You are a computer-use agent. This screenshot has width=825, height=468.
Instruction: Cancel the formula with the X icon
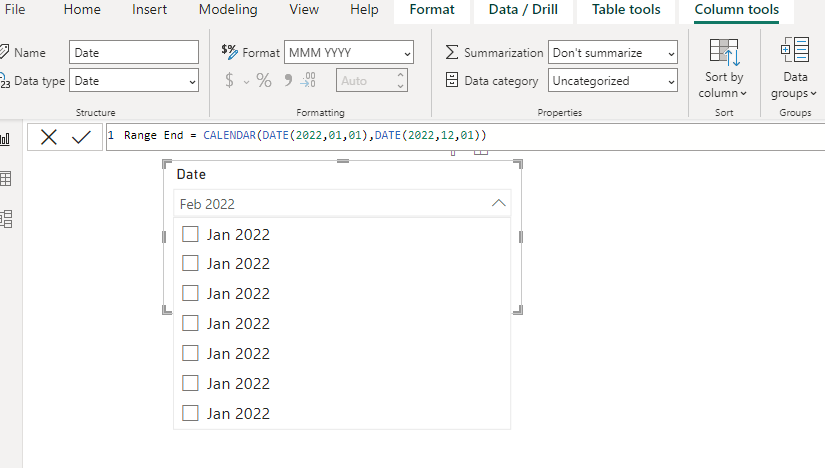pos(49,137)
